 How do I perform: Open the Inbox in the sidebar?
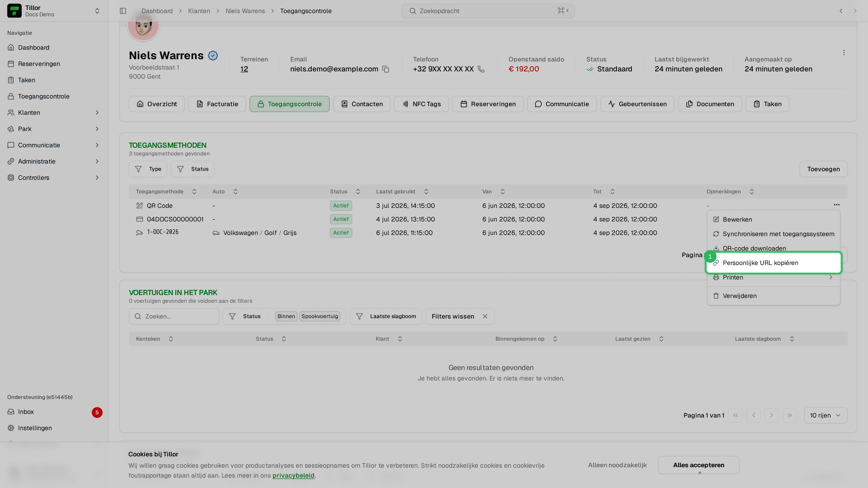coord(26,412)
